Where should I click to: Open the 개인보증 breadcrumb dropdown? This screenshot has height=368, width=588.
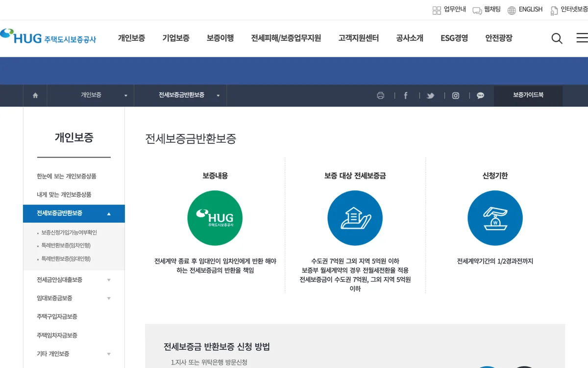[x=91, y=96]
